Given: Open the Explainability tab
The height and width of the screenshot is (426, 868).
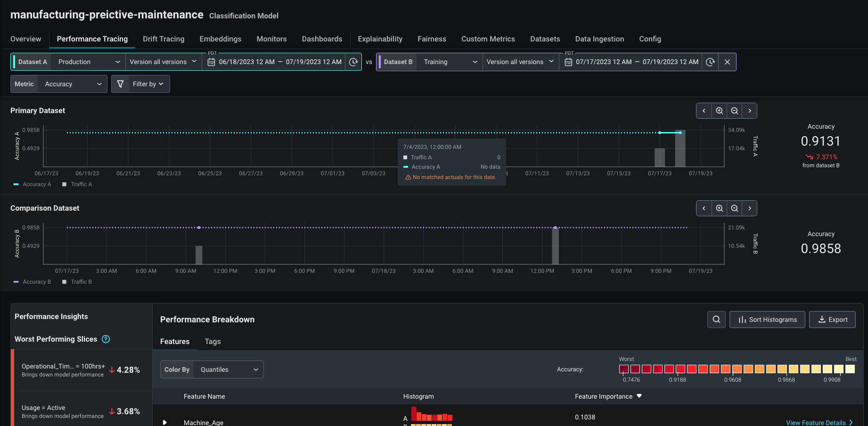Looking at the screenshot, I should click(x=380, y=39).
